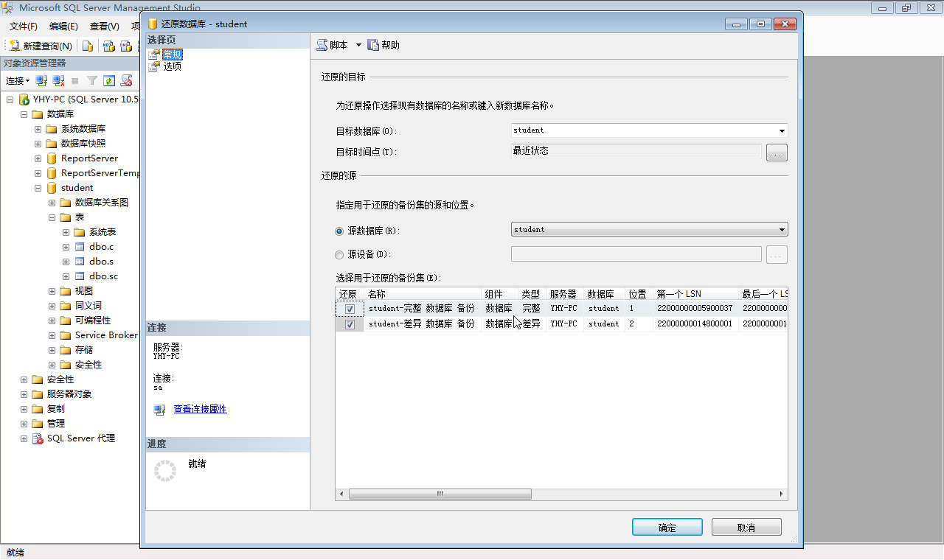This screenshot has height=560, width=944.
Task: Click the Analysis Services DMX query icon
Action: pyautogui.click(x=126, y=46)
